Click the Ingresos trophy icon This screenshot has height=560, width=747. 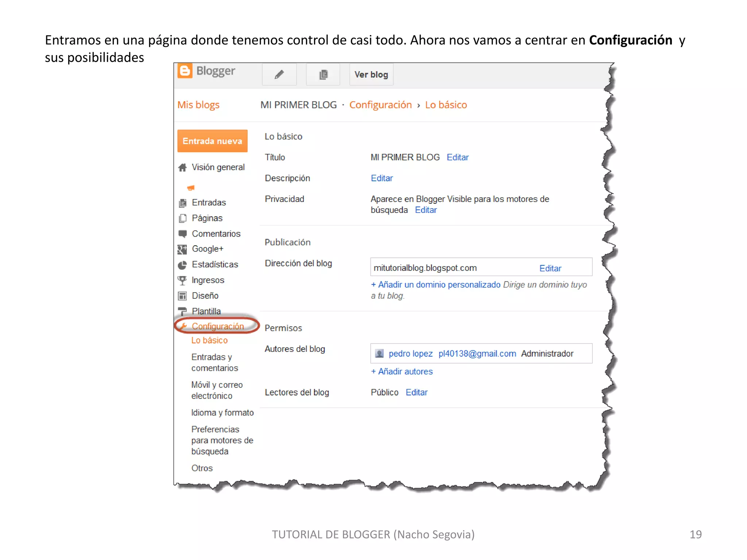pos(182,280)
